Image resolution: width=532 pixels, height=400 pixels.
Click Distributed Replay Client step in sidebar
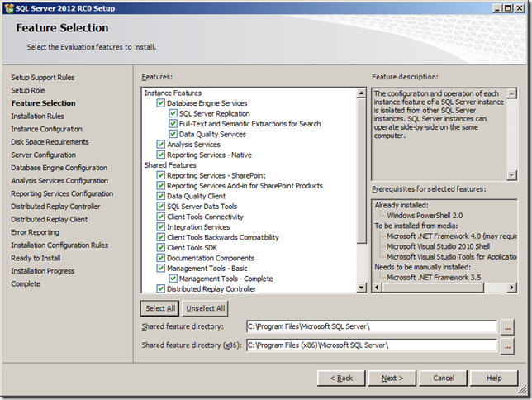pos(50,219)
